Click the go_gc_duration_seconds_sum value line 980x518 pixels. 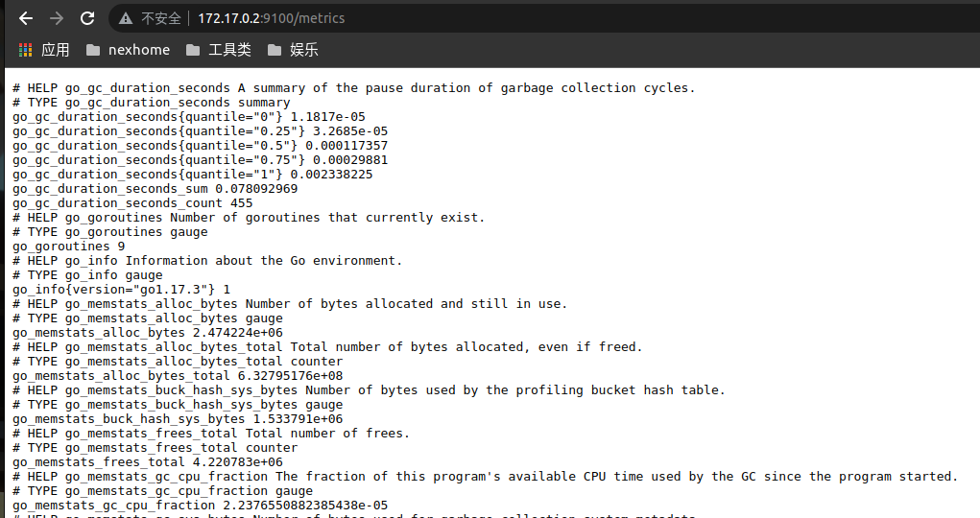(x=155, y=189)
